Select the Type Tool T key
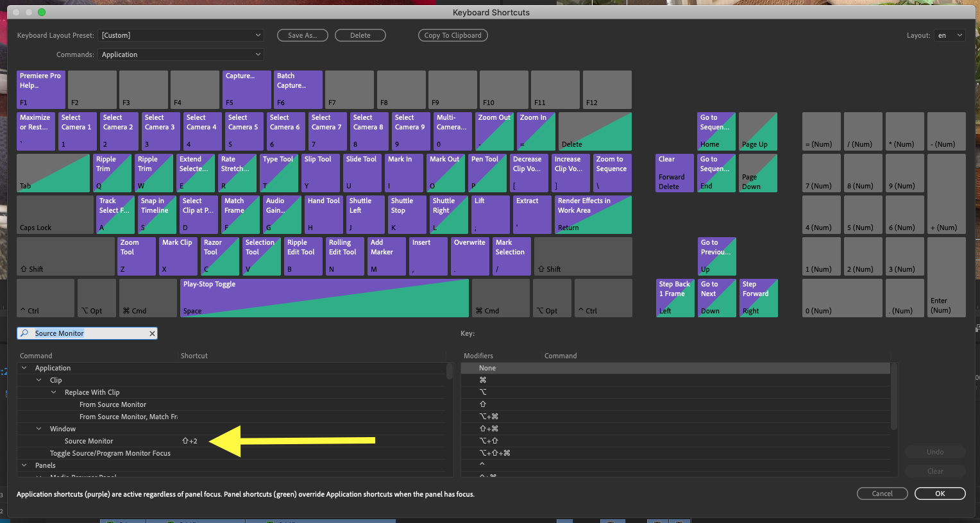Screen dimensions: 980x523 pyautogui.click(x=280, y=173)
